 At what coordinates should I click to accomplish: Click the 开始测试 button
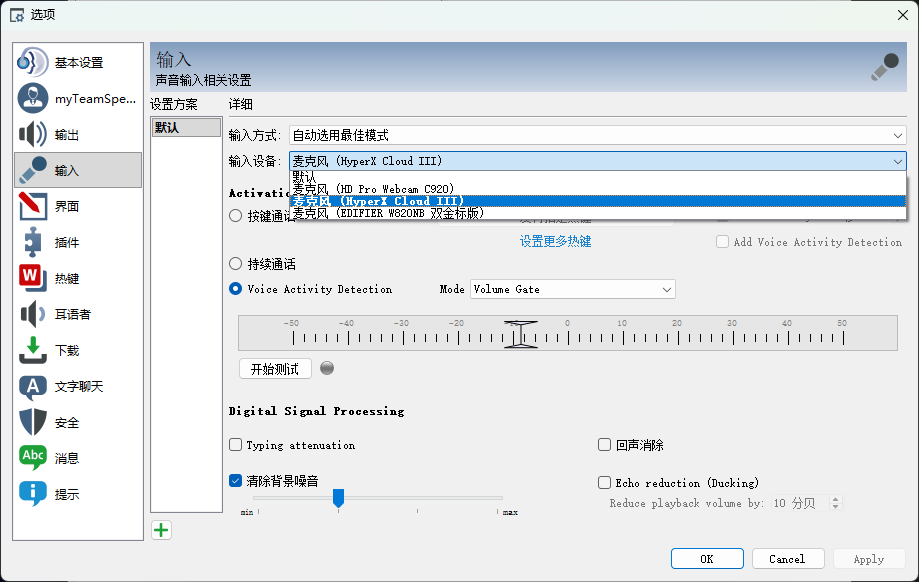[x=275, y=369]
